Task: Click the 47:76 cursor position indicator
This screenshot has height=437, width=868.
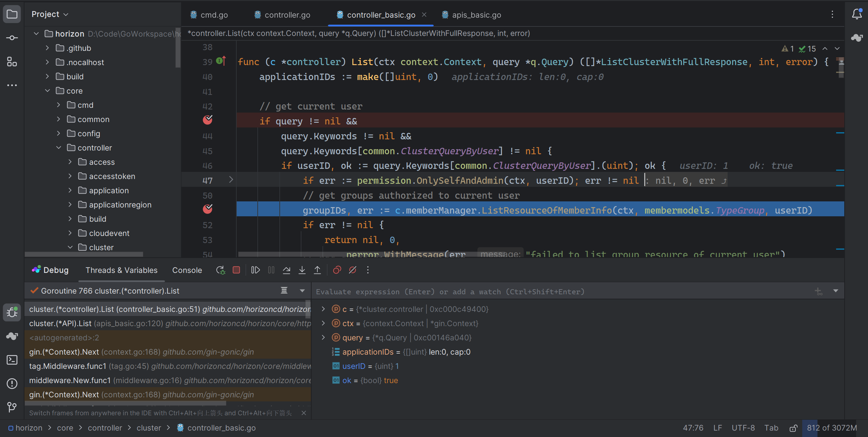Action: [x=693, y=428]
